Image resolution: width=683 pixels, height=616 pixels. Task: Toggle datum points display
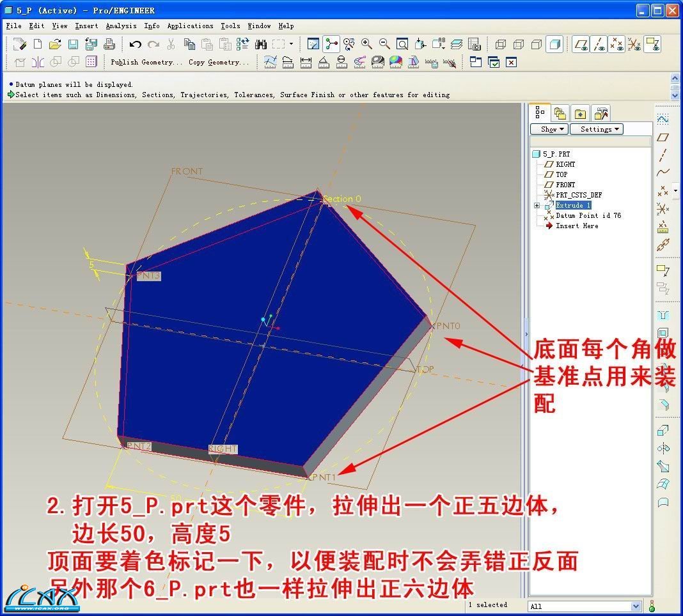coord(616,44)
